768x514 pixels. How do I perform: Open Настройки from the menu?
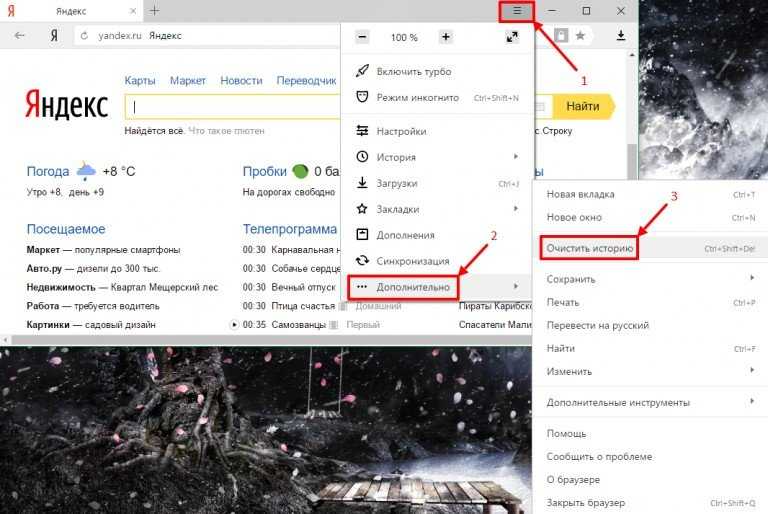[x=437, y=131]
